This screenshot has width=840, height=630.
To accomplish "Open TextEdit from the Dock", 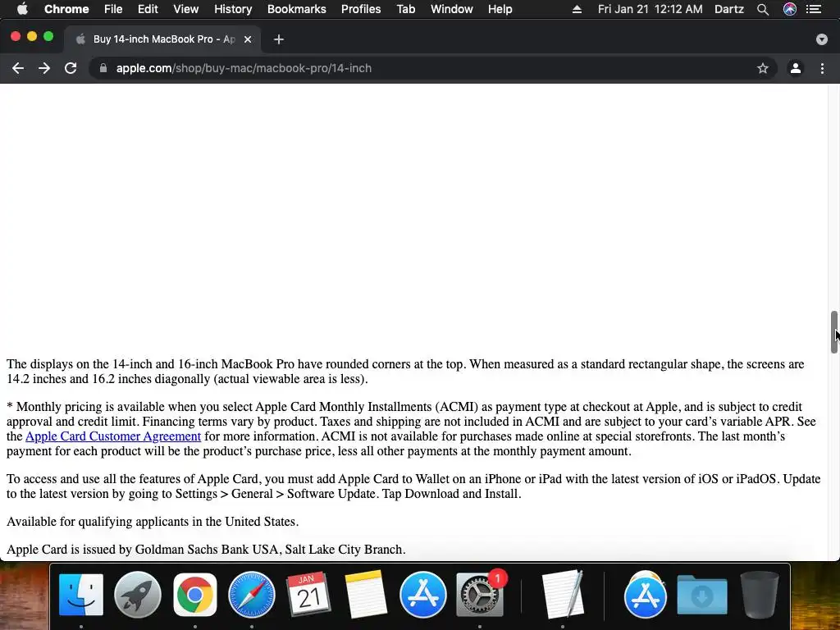I will point(562,595).
